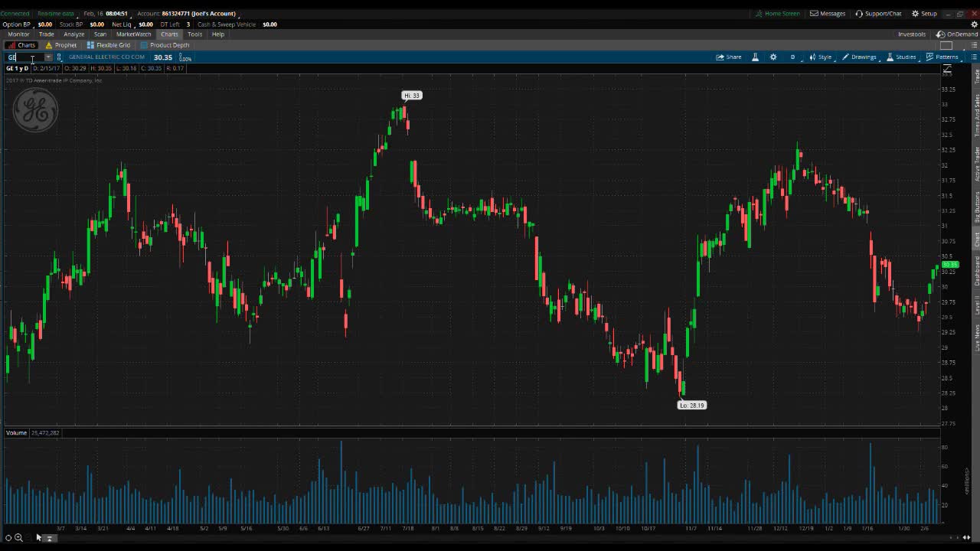Click the grid layout rectangle selector
980x551 pixels.
[946, 45]
